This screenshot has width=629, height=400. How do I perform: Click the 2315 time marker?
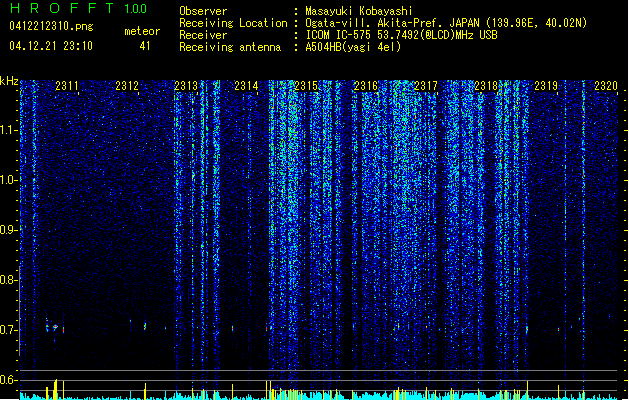pyautogui.click(x=306, y=86)
